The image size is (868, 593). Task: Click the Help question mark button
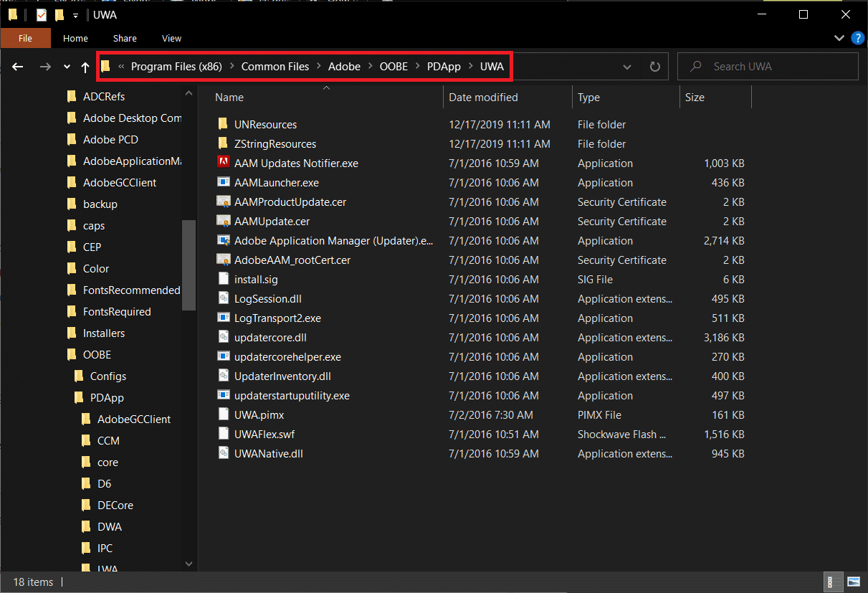[857, 38]
